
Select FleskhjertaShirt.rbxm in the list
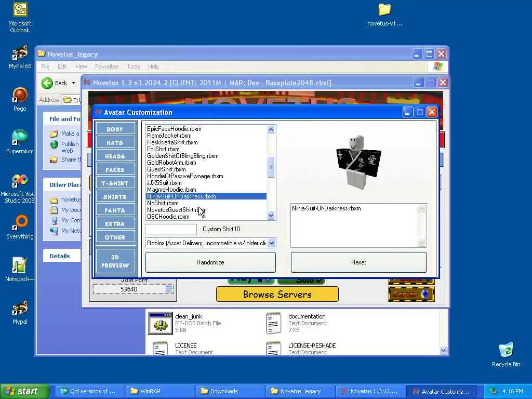point(172,142)
